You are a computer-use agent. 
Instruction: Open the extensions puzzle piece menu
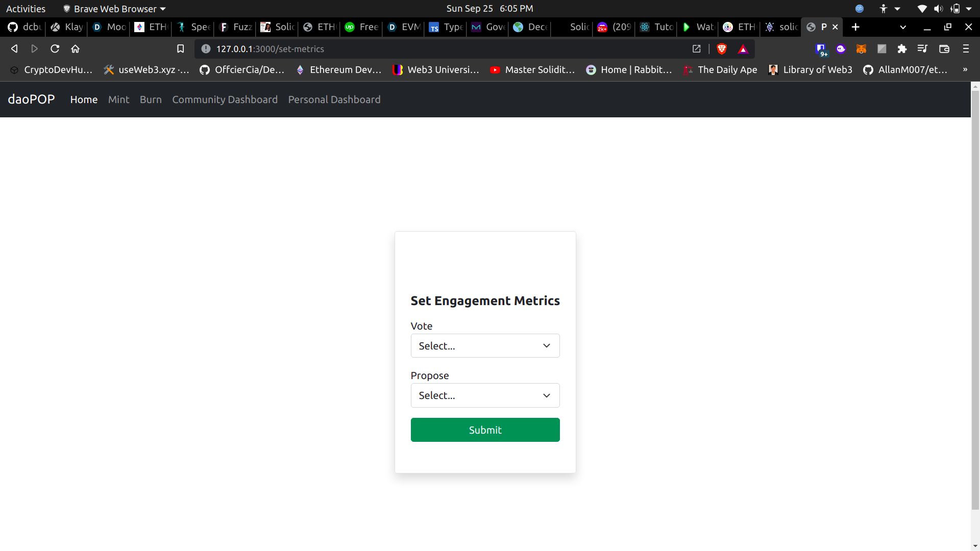902,48
